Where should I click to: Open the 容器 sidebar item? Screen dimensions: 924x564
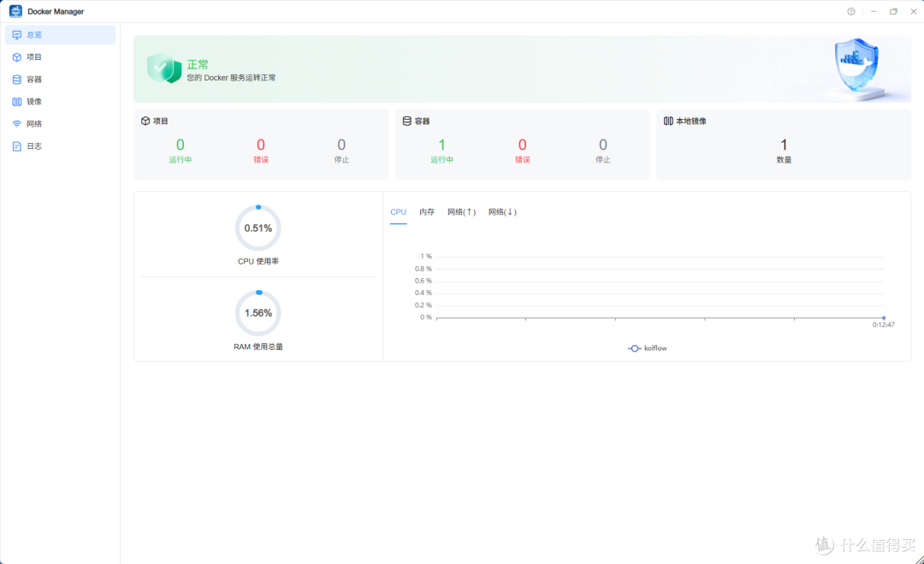(60, 80)
